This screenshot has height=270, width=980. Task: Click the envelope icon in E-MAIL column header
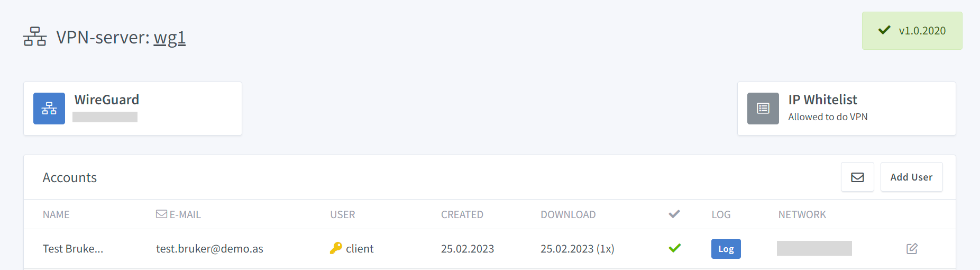pos(161,214)
